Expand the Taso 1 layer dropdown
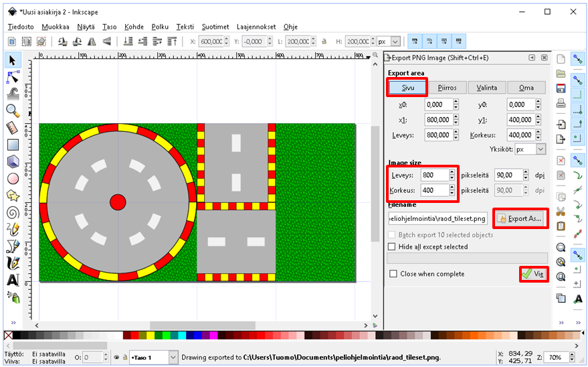The height and width of the screenshot is (367, 588). tap(173, 358)
